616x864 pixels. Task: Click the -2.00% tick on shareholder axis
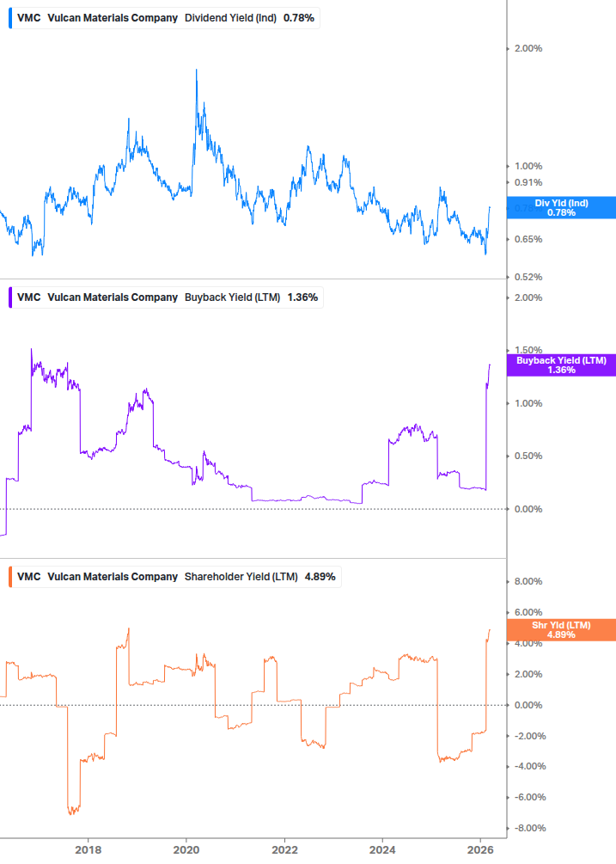tap(530, 736)
